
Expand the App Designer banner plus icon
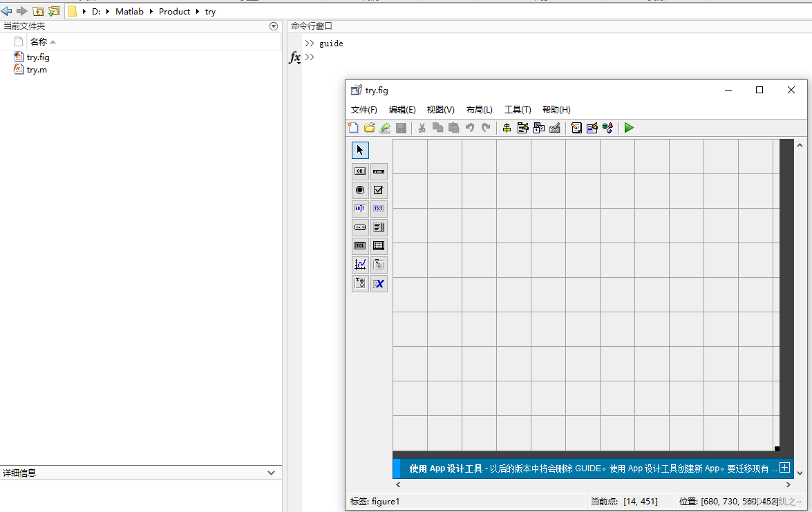tap(785, 468)
